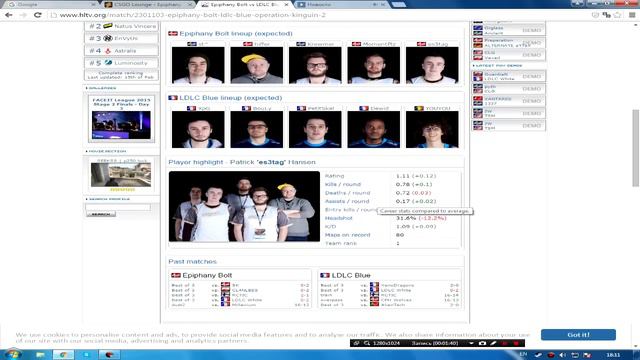Open the recorder dropdown arrow
Image resolution: width=640 pixels, height=360 pixels.
471,343
